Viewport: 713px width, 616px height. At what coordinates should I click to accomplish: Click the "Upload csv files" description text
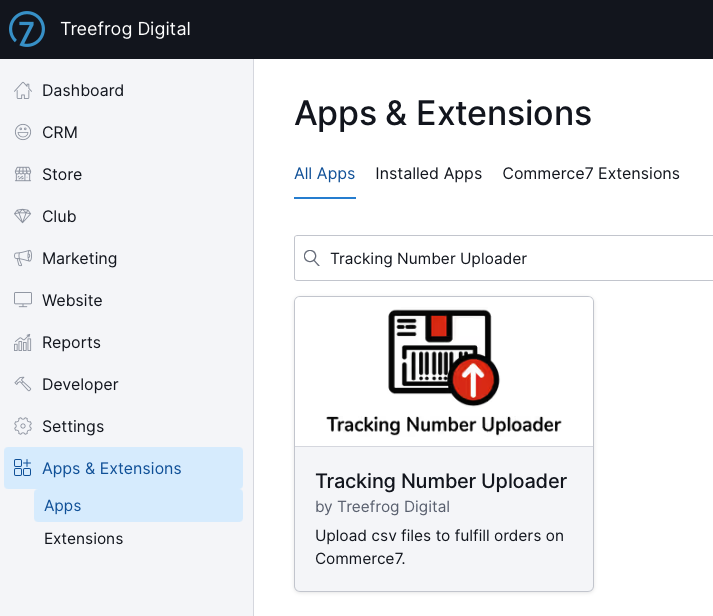[439, 547]
